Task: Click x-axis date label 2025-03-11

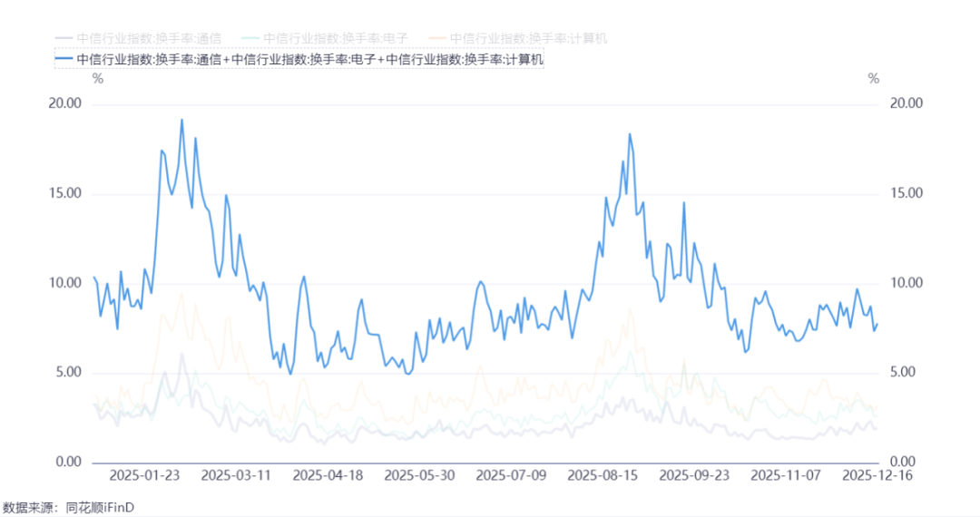Action: coord(236,476)
